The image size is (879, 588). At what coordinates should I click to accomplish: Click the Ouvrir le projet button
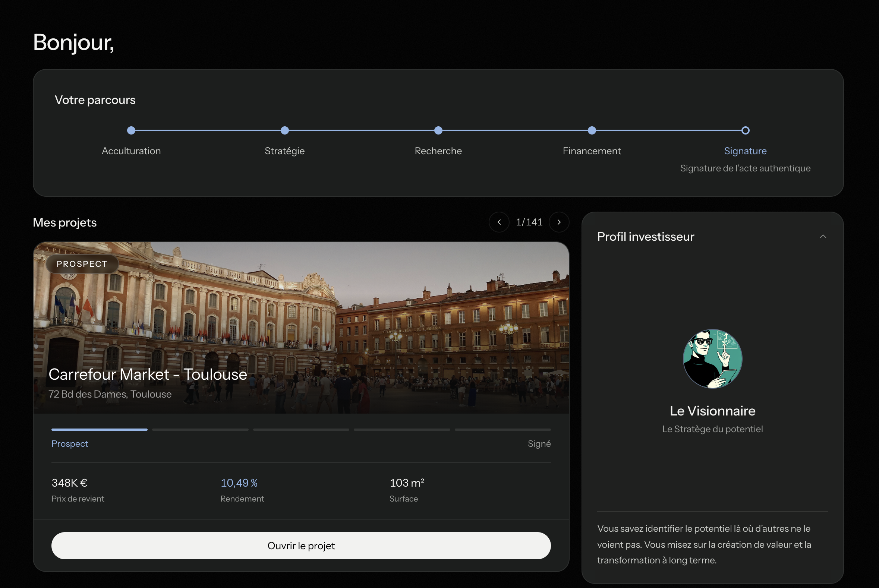click(x=301, y=546)
